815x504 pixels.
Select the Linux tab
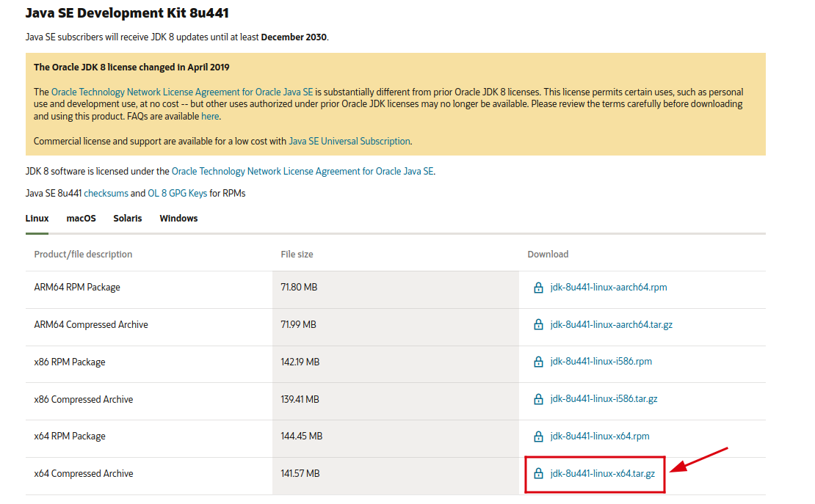37,218
